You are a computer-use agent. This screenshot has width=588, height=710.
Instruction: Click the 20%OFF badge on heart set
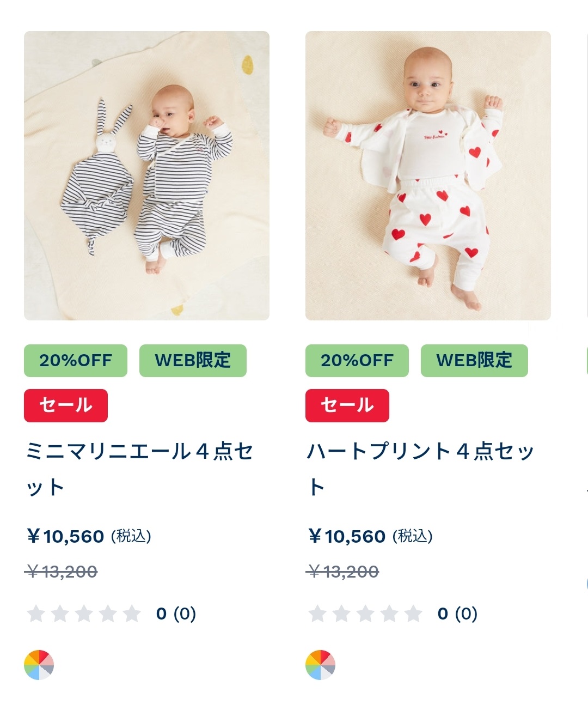357,360
